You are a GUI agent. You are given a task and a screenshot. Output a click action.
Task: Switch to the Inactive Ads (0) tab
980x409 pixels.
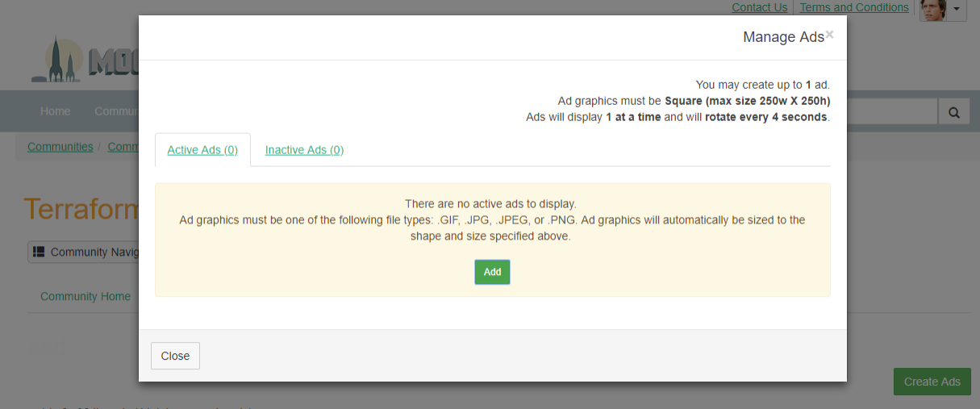tap(304, 150)
